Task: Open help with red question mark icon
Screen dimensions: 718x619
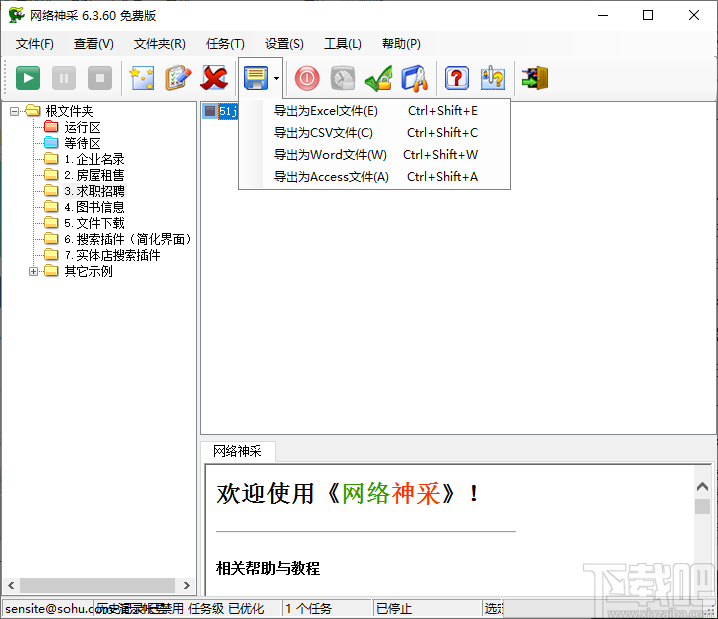Action: [x=457, y=78]
